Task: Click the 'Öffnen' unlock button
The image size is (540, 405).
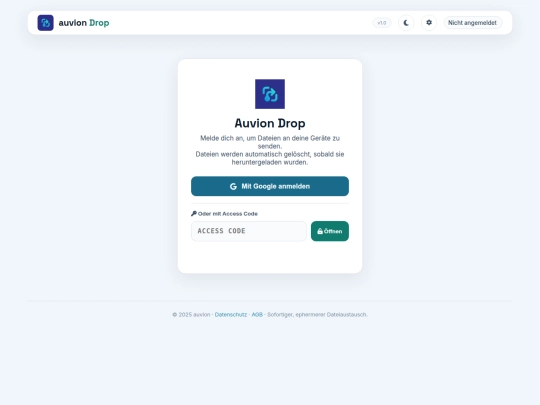Action: point(330,231)
